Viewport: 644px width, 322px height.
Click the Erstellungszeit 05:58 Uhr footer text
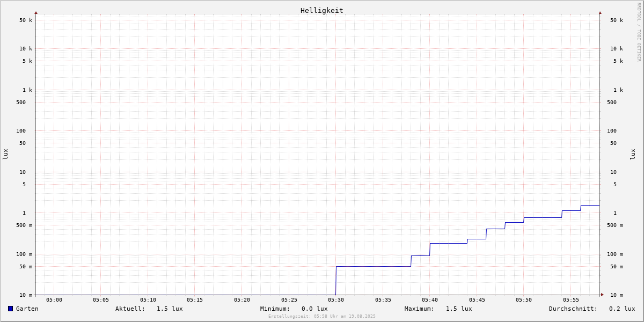click(322, 316)
